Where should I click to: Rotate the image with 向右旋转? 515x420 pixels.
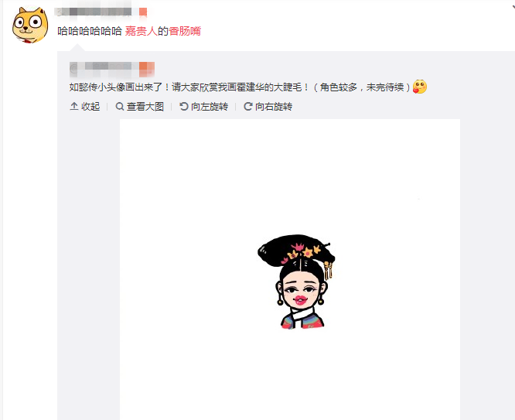pyautogui.click(x=268, y=107)
